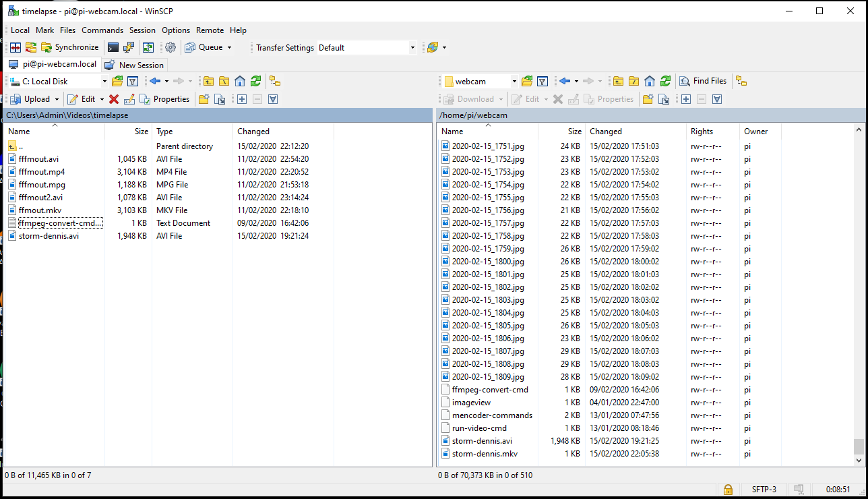The width and height of the screenshot is (868, 499).
Task: Click the local Edit button
Action: [x=82, y=99]
